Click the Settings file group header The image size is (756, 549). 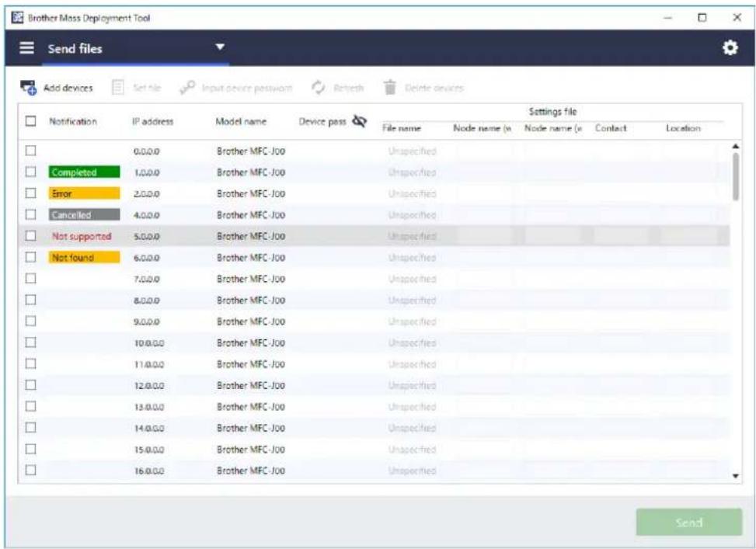pos(552,112)
